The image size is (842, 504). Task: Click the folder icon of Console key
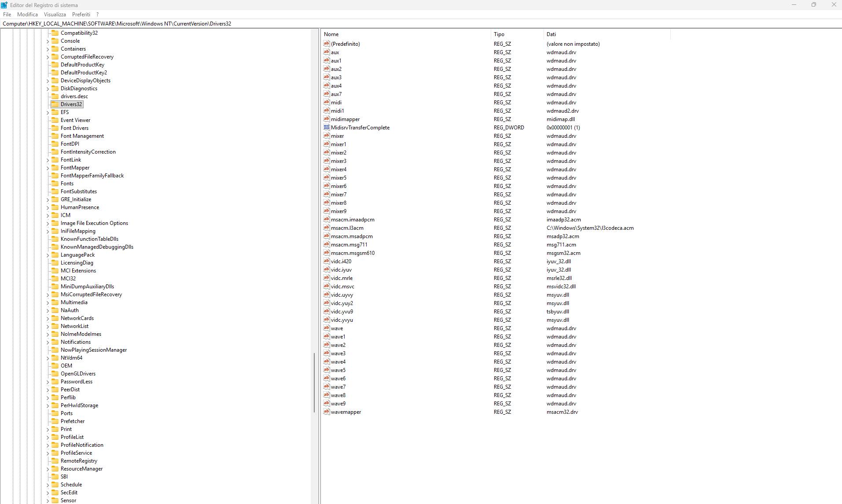(55, 41)
